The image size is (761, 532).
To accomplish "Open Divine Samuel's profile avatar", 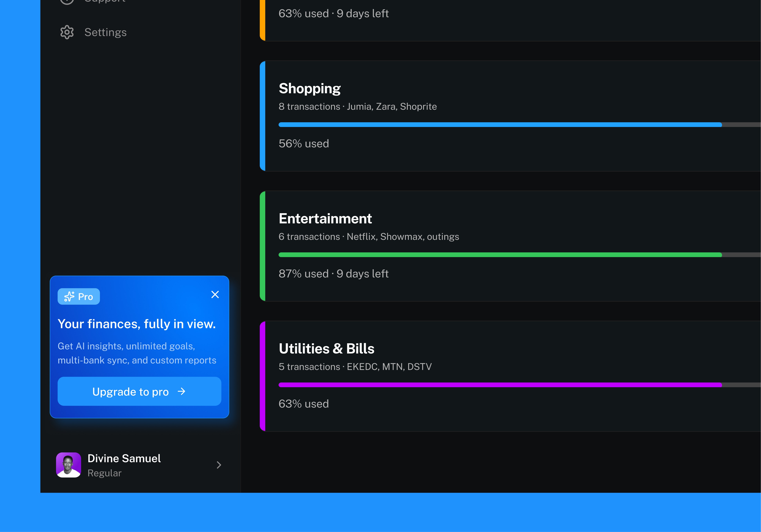I will (69, 465).
